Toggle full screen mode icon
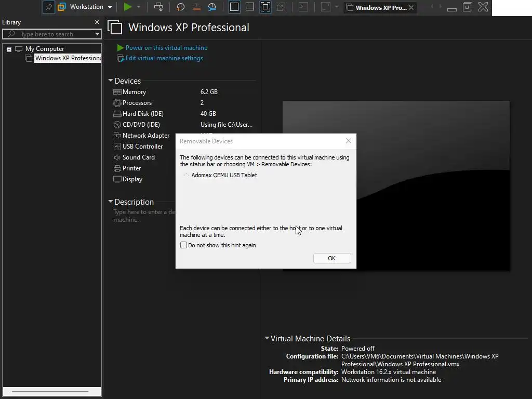Viewport: 532px width, 399px height. pos(265,7)
